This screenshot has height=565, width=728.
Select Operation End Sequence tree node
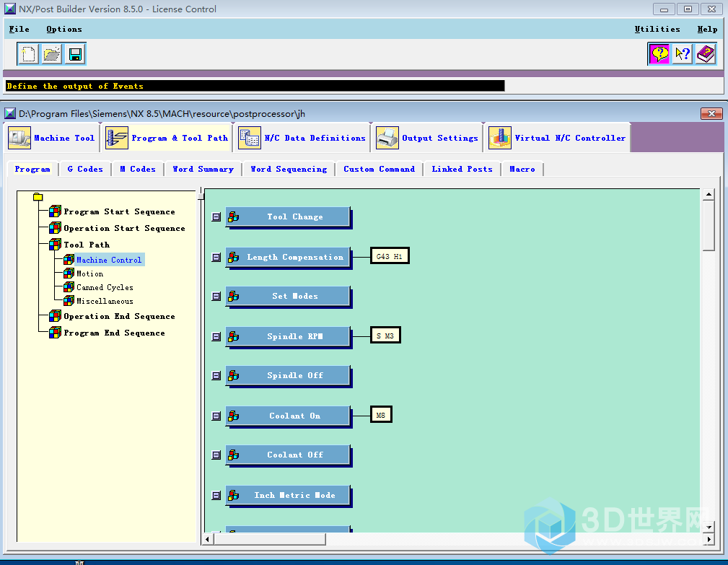pyautogui.click(x=119, y=317)
